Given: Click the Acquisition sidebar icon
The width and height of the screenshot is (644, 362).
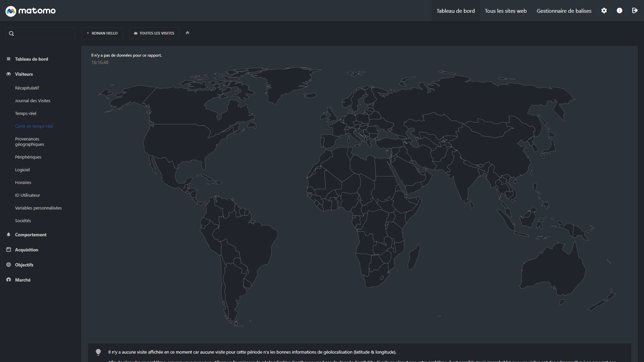Looking at the screenshot, I should 9,250.
